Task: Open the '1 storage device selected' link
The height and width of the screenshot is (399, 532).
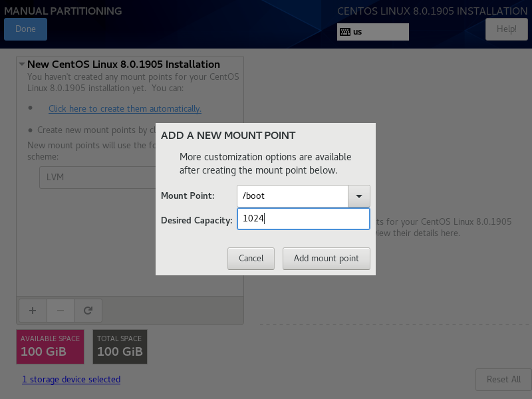Action: coord(71,379)
